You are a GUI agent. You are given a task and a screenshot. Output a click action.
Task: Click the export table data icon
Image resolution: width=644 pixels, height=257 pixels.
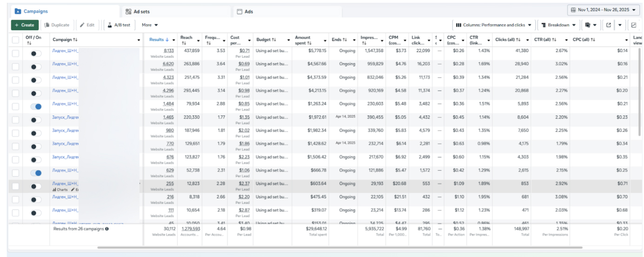click(x=609, y=25)
